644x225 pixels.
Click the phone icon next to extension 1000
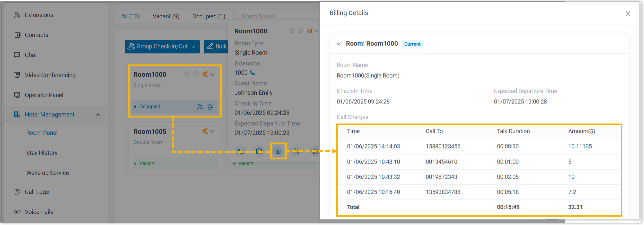click(253, 73)
